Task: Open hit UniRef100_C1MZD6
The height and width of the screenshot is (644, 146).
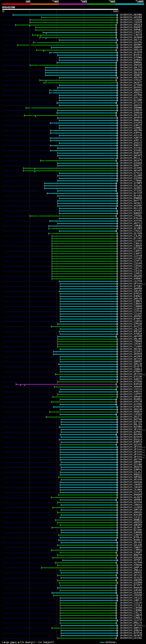Action: (x=131, y=20)
